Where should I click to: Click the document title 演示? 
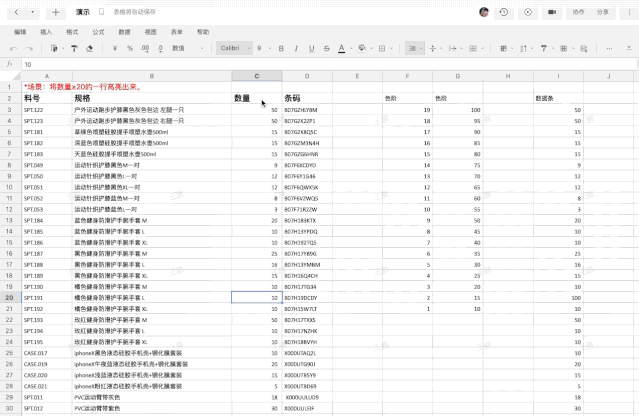[83, 12]
